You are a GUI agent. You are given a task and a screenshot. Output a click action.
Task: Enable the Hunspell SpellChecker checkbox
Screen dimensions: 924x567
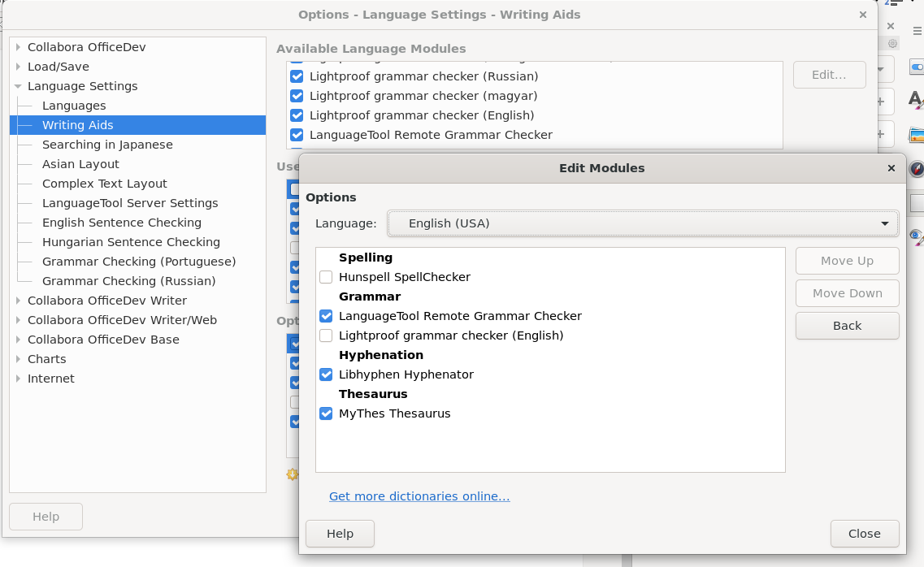point(326,277)
